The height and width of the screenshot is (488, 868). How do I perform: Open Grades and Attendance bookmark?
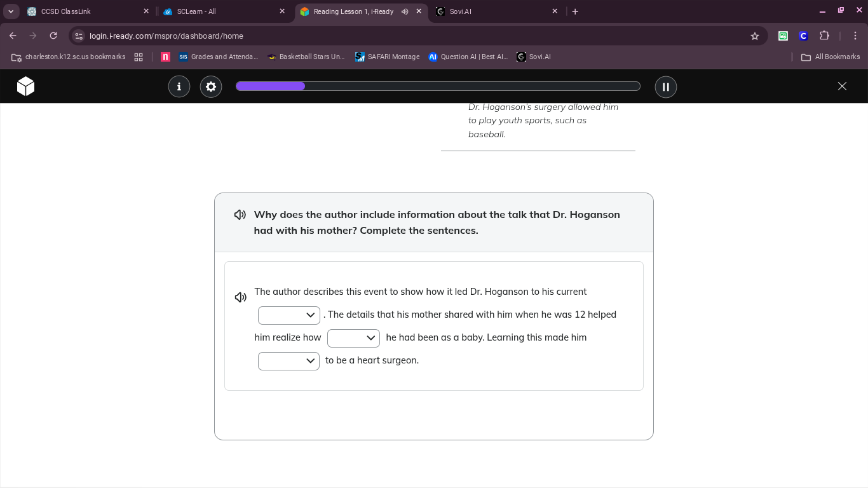click(219, 57)
